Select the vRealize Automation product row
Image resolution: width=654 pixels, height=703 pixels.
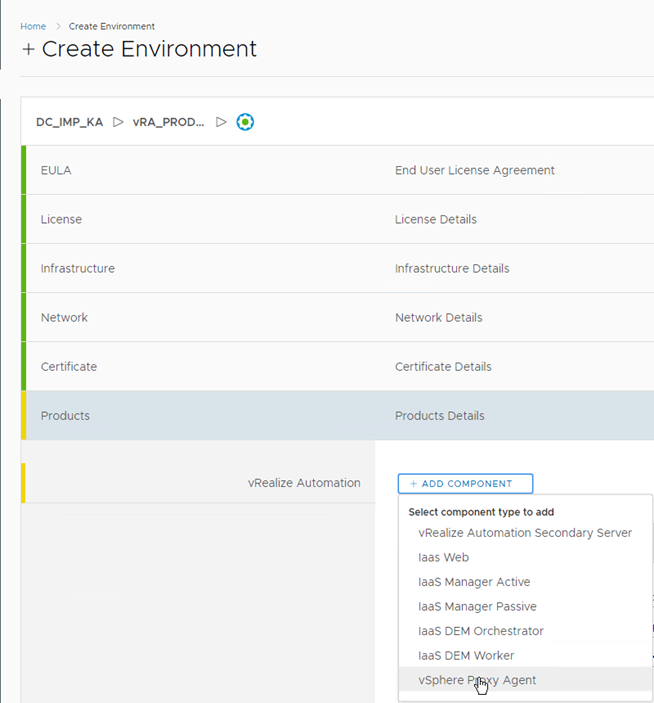coord(303,483)
